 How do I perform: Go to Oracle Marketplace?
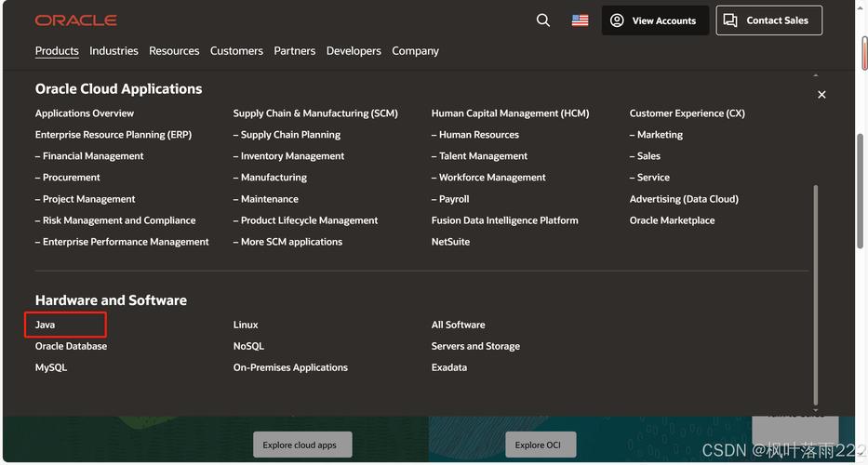coord(672,220)
